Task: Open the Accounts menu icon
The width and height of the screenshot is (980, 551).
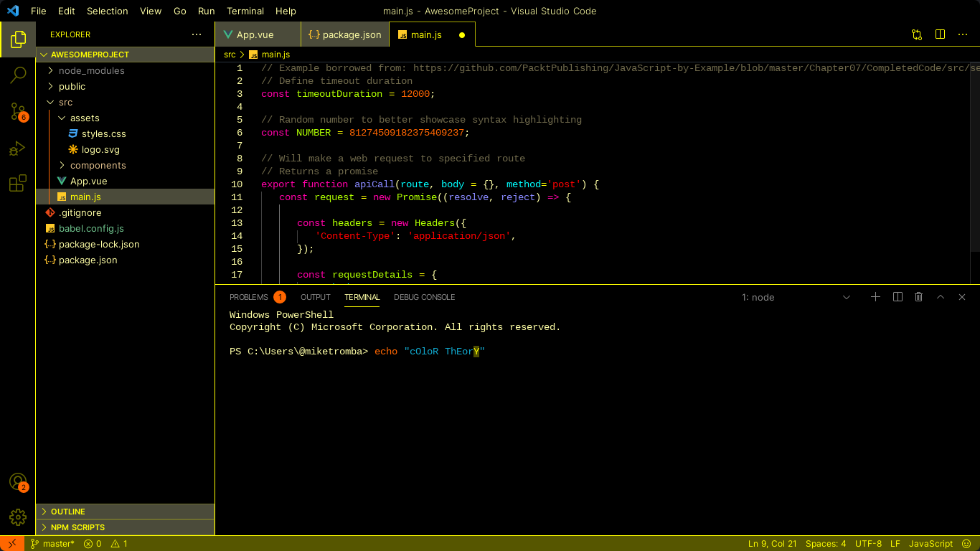Action: (18, 481)
